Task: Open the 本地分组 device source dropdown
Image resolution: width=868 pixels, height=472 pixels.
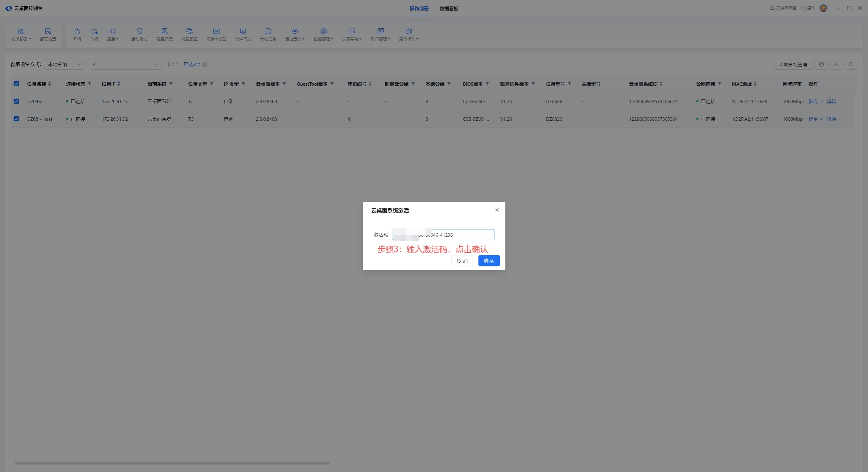Action: [64, 64]
